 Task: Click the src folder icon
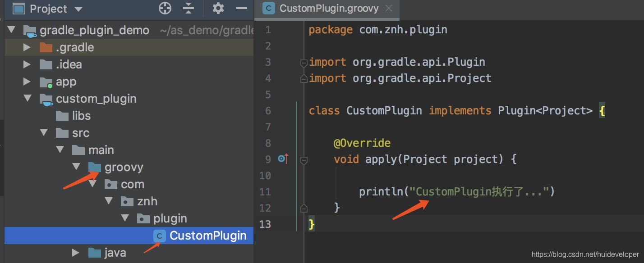(62, 133)
